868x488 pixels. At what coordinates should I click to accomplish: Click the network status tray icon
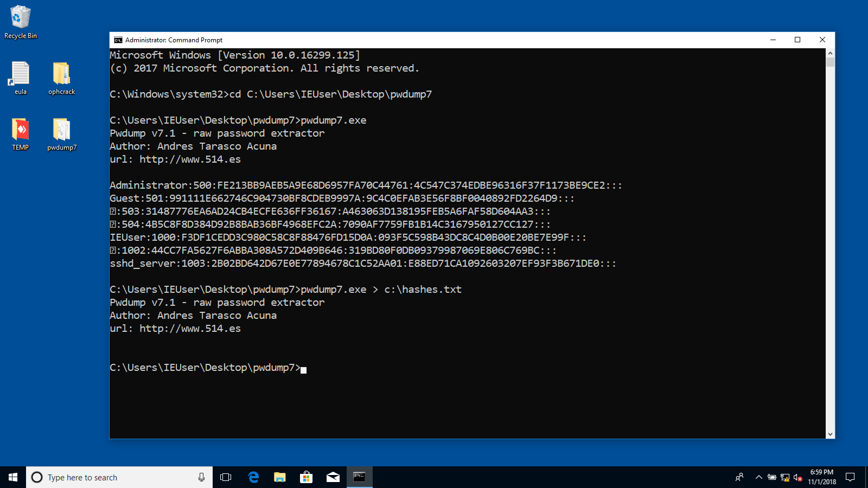click(784, 477)
